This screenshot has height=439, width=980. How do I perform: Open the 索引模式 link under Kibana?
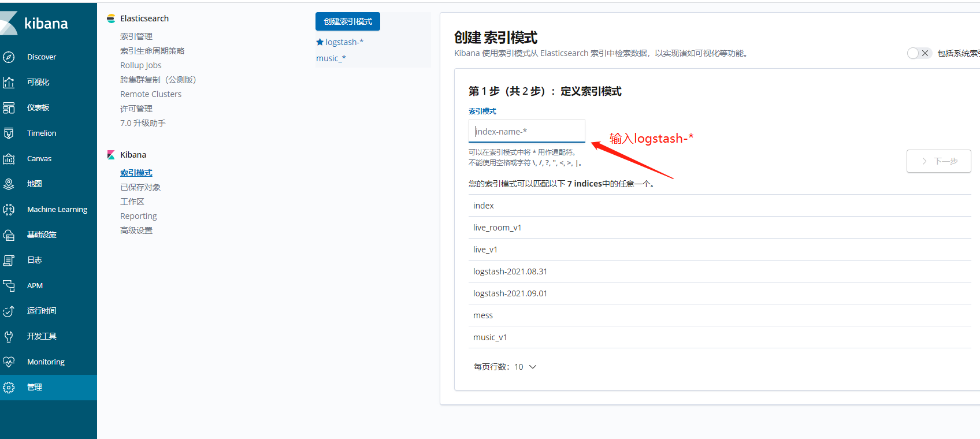pos(136,173)
